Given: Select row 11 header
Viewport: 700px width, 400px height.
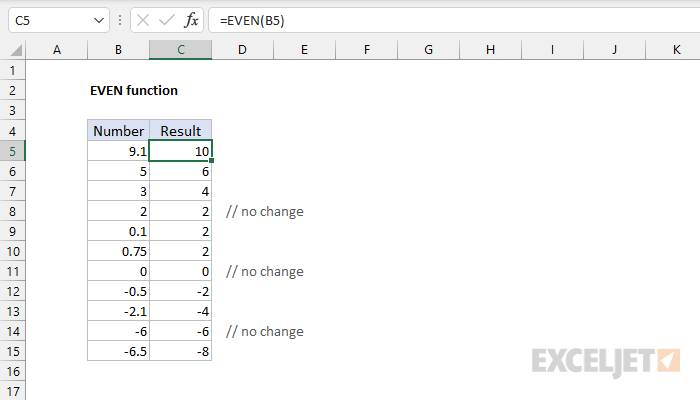Looking at the screenshot, I should [x=12, y=271].
